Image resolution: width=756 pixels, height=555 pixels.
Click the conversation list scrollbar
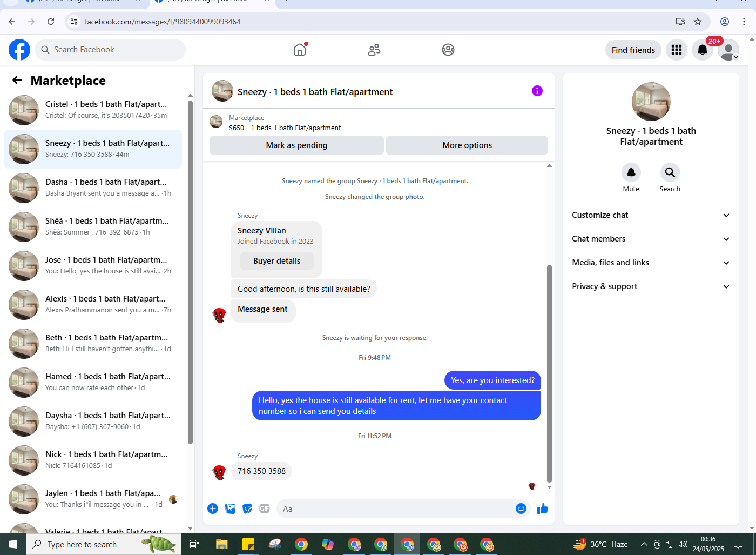[x=190, y=272]
